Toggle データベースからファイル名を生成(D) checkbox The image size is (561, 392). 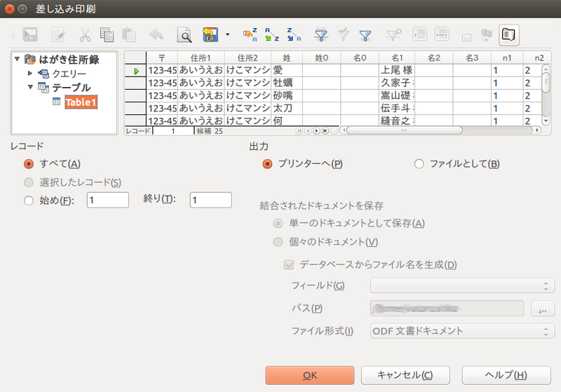click(x=289, y=264)
